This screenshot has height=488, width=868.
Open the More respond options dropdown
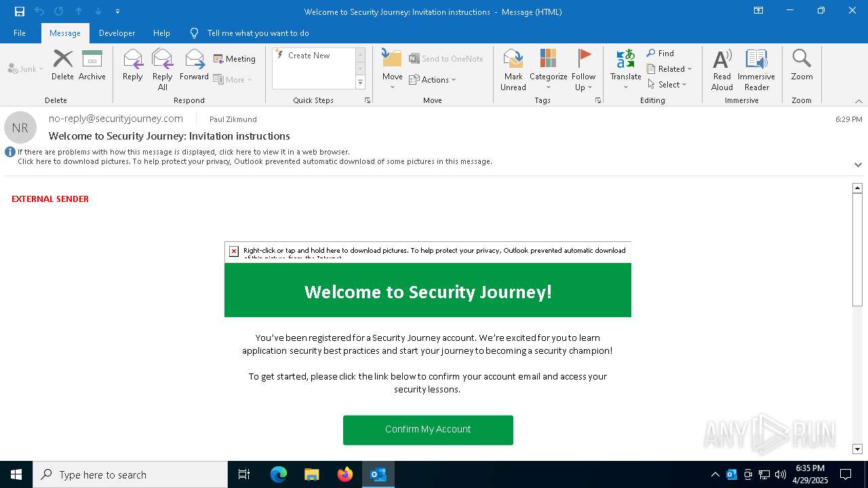click(233, 79)
